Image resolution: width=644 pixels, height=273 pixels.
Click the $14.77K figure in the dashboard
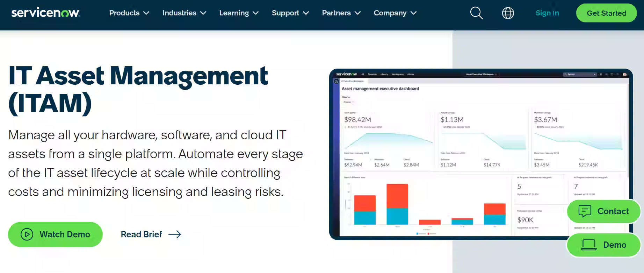[492, 165]
